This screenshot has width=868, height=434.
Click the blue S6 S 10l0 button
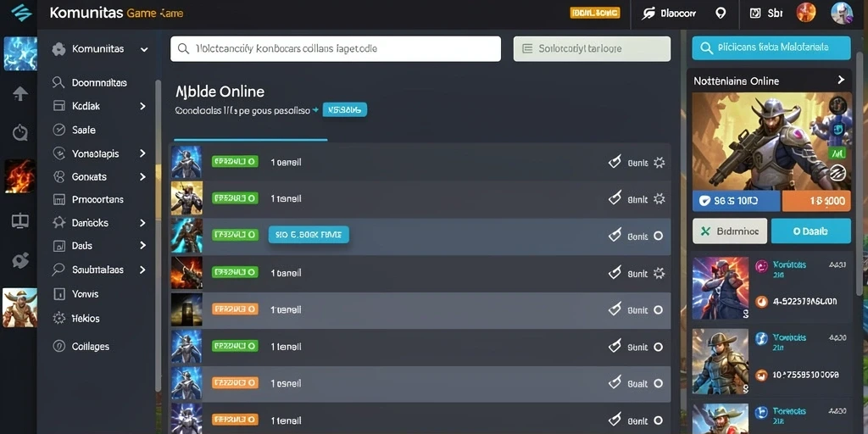pos(737,202)
